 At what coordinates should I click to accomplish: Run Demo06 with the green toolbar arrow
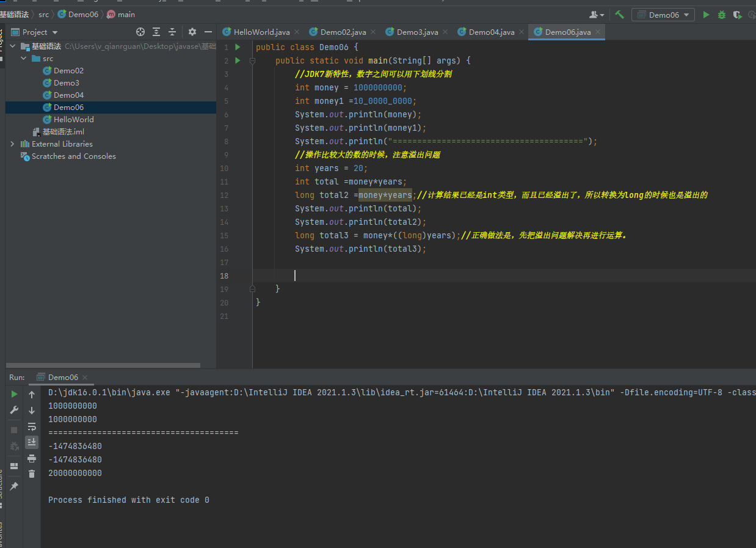pyautogui.click(x=706, y=15)
